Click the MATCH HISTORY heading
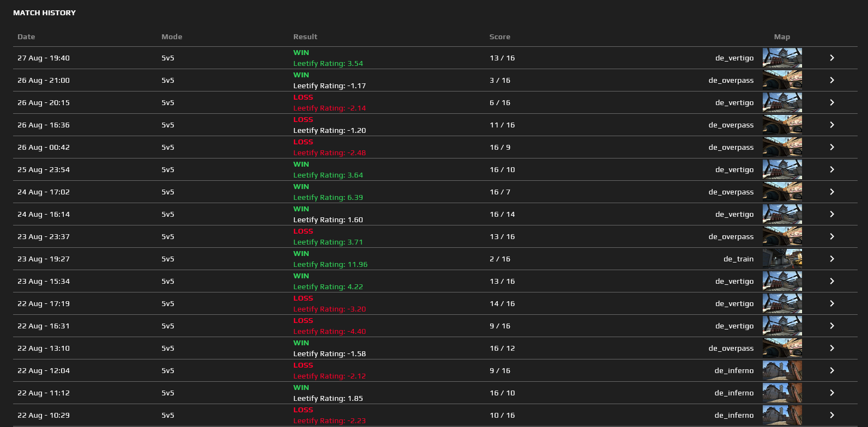868x427 pixels. click(x=44, y=13)
